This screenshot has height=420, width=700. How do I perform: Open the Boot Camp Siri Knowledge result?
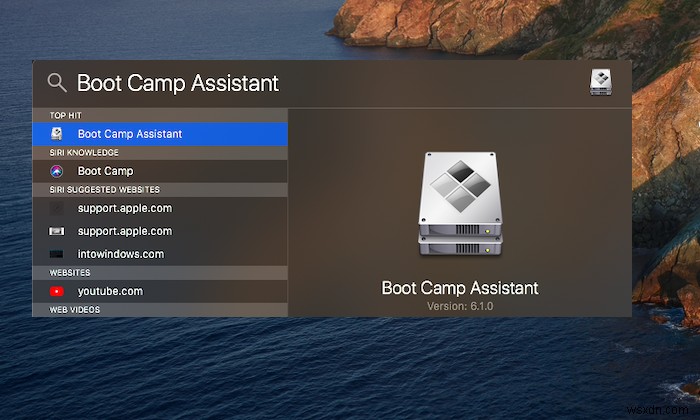coord(160,171)
